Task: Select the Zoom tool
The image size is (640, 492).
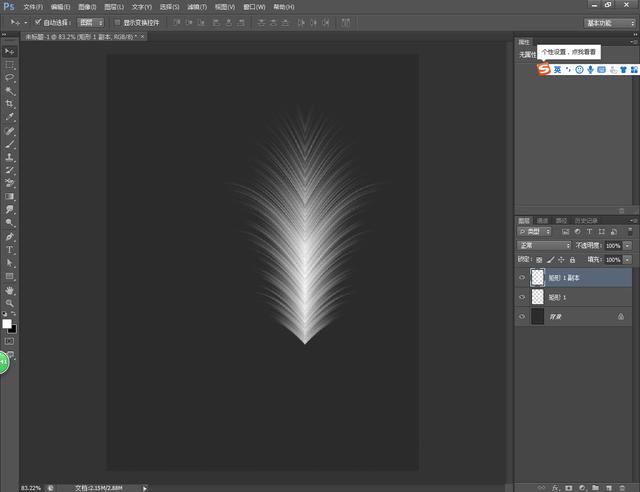Action: coord(10,302)
